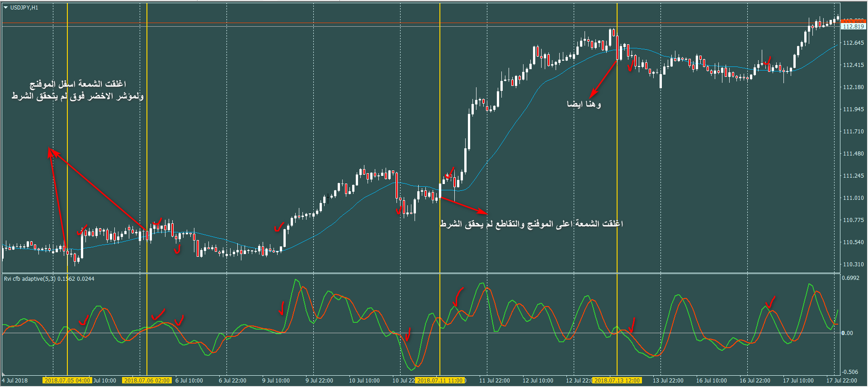Click the 9 Jul 22:00 time axis label

(x=319, y=381)
